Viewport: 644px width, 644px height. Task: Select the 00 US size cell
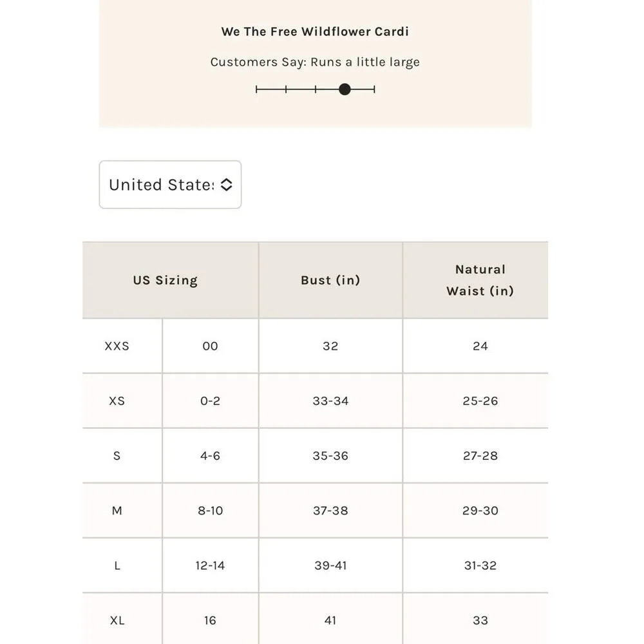click(211, 346)
